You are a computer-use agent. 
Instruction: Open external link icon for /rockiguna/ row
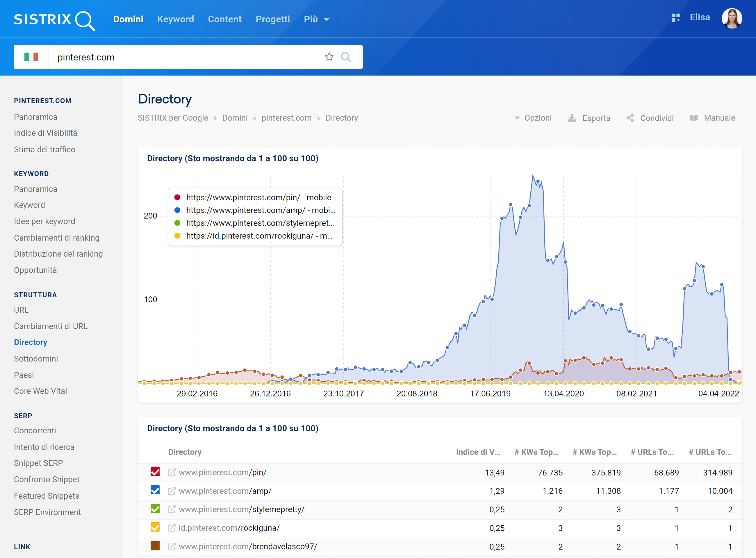pyautogui.click(x=172, y=528)
